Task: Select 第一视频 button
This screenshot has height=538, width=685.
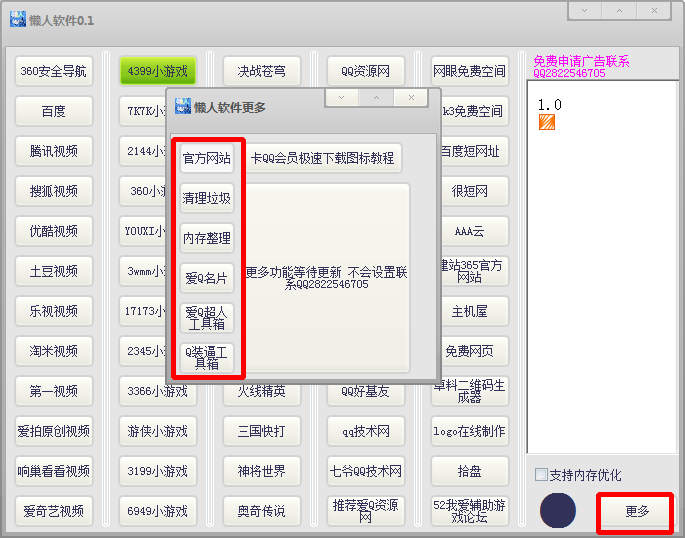Action: pyautogui.click(x=54, y=391)
